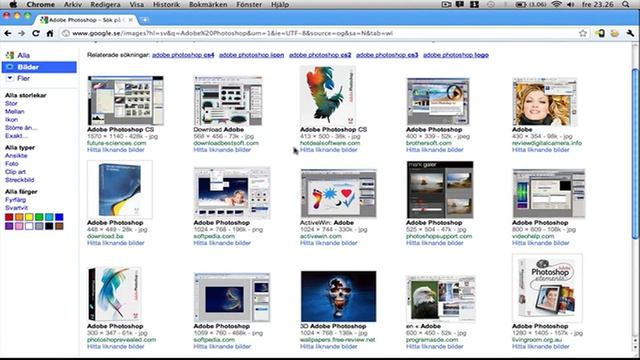Open the Apple menu
The height and width of the screenshot is (360, 640).
[x=13, y=4]
